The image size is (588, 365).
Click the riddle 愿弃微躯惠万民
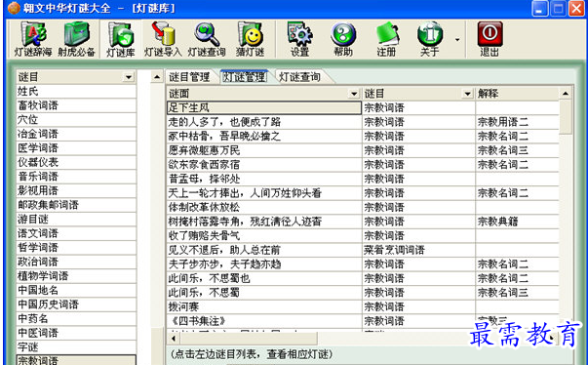pyautogui.click(x=264, y=150)
